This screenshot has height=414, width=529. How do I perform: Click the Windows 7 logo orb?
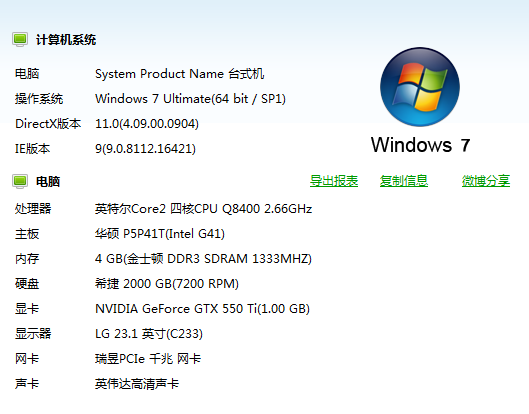[x=420, y=87]
